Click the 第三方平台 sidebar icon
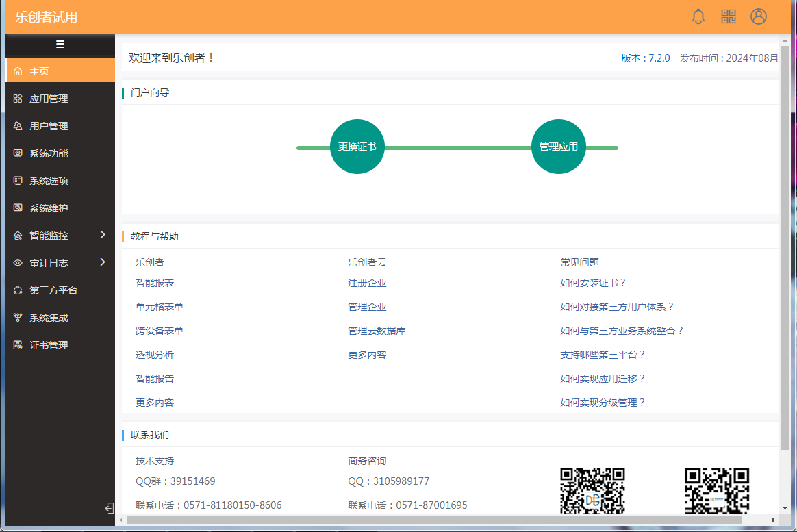The width and height of the screenshot is (797, 532). coord(18,290)
